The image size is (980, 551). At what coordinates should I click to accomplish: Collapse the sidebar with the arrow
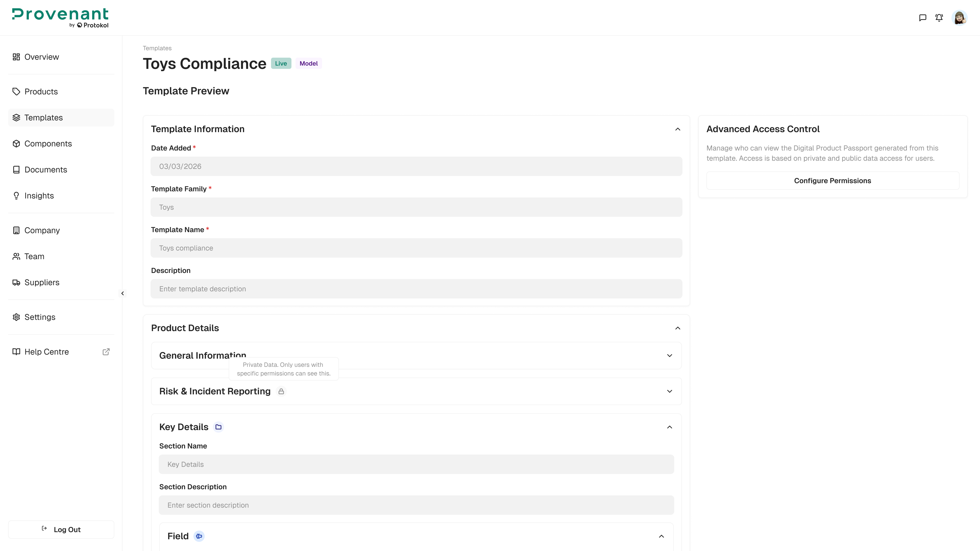pos(122,293)
